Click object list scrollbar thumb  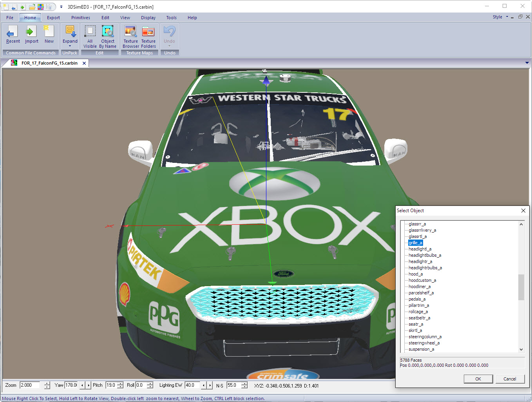tap(521, 287)
